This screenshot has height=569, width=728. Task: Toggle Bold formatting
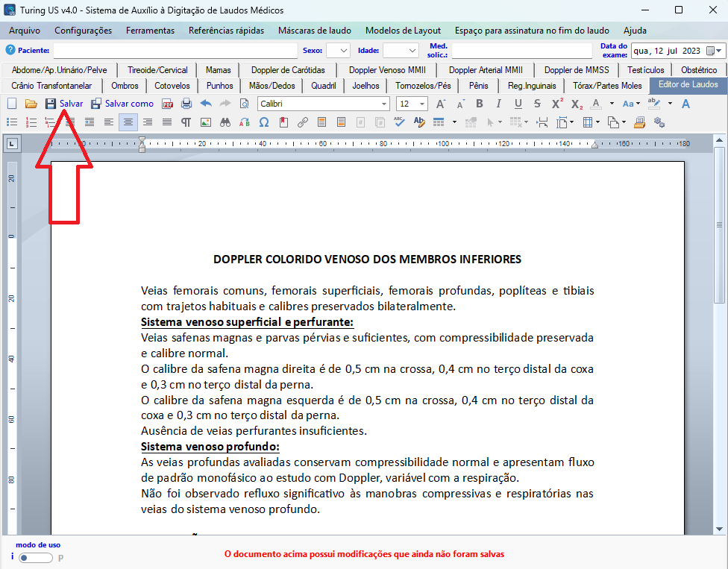point(479,104)
